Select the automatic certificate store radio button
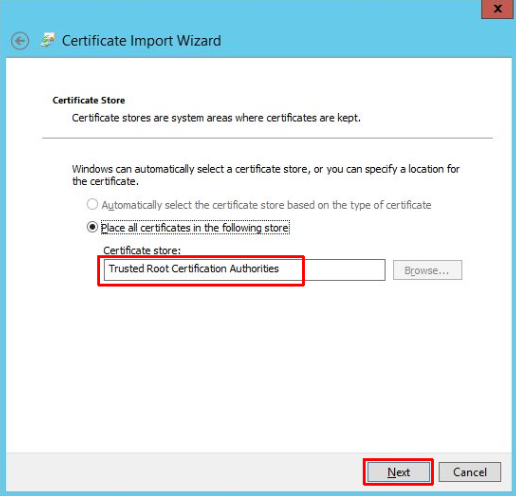 92,204
